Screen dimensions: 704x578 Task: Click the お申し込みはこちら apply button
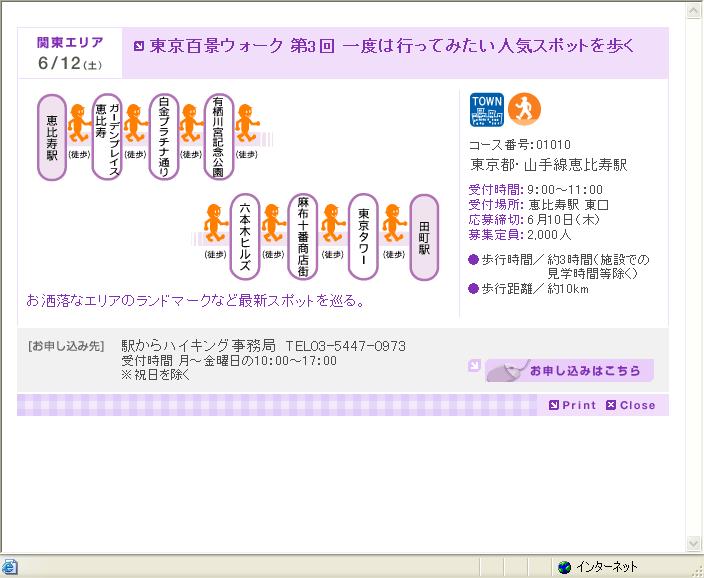pyautogui.click(x=569, y=371)
